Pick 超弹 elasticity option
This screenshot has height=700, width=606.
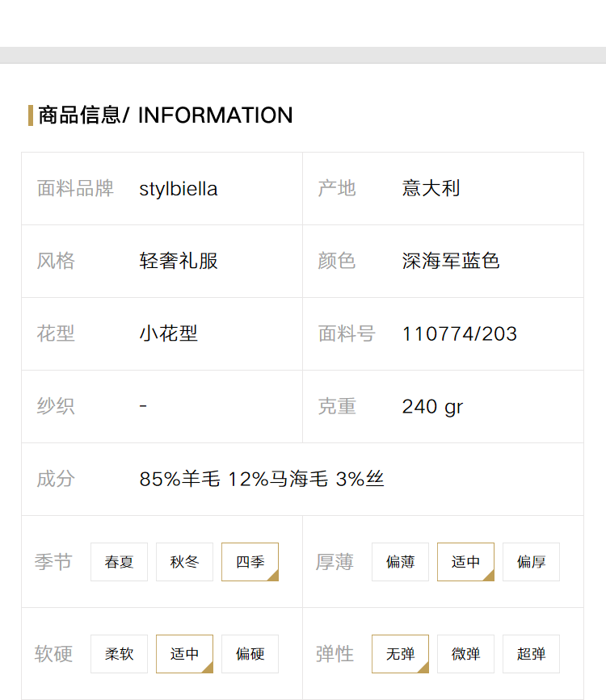[x=531, y=653]
